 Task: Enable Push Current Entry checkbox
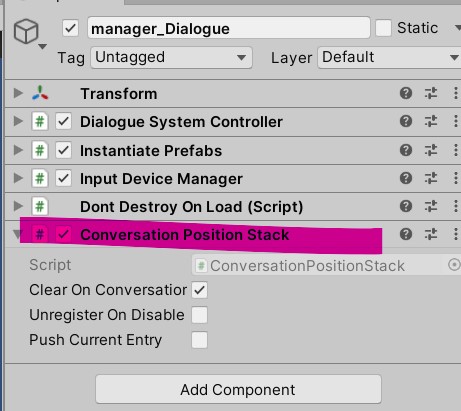click(x=199, y=340)
